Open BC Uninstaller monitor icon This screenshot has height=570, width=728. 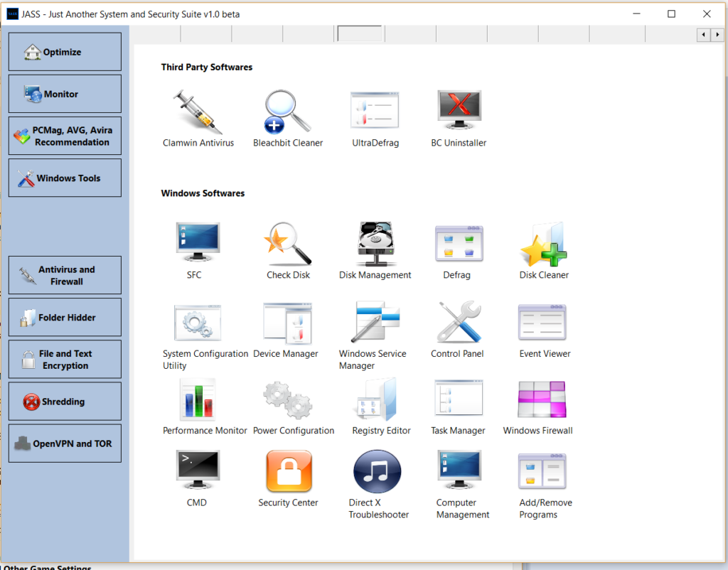point(459,110)
